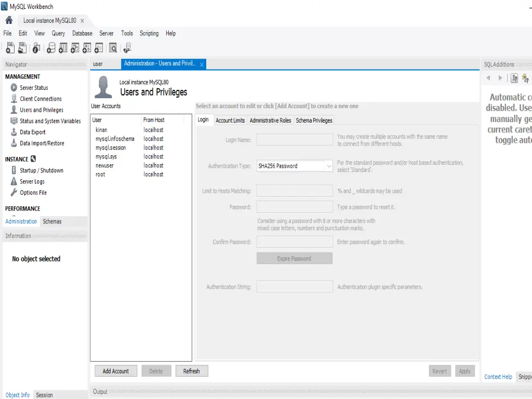Open the Edit menu

pyautogui.click(x=23, y=33)
